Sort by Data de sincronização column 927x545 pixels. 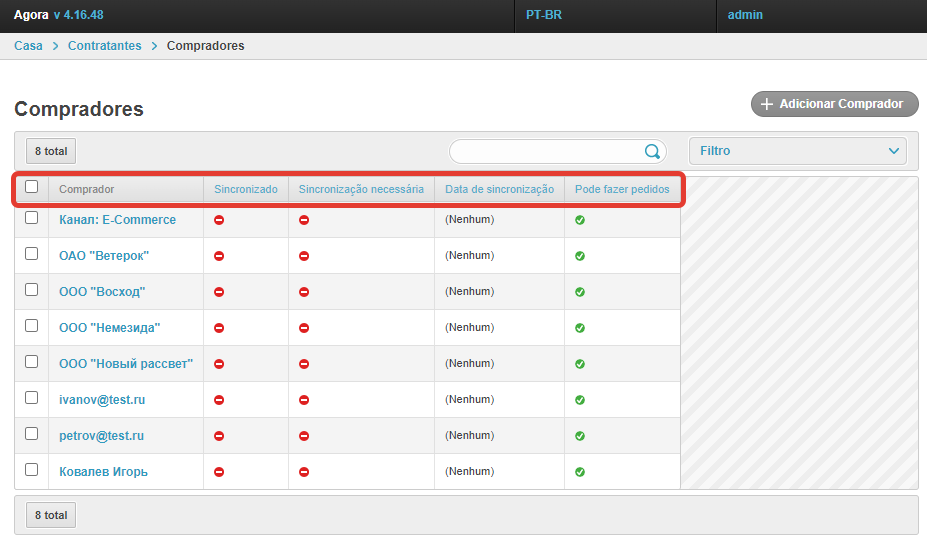[499, 189]
